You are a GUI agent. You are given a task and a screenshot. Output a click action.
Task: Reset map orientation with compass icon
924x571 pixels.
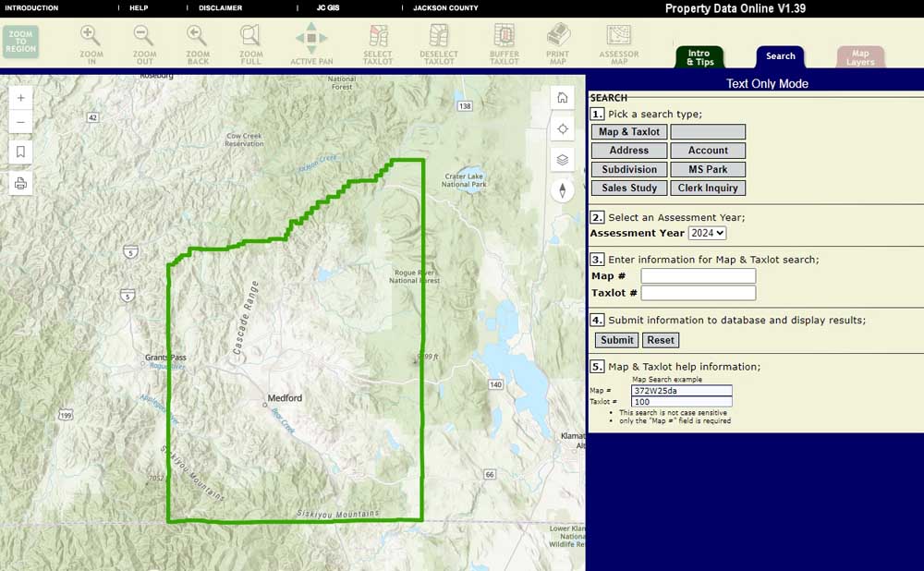[562, 190]
